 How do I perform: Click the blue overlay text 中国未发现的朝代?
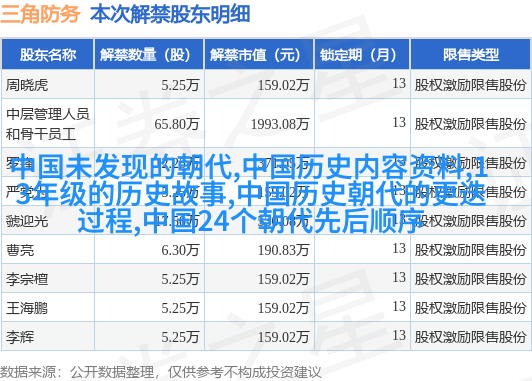pyautogui.click(x=124, y=167)
